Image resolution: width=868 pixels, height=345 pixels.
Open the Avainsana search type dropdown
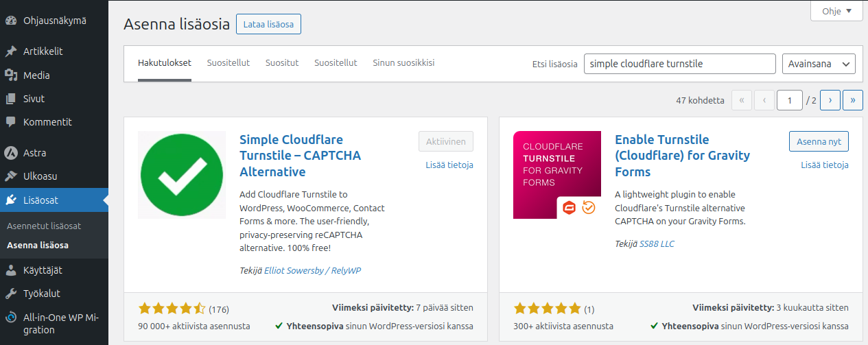coord(819,64)
